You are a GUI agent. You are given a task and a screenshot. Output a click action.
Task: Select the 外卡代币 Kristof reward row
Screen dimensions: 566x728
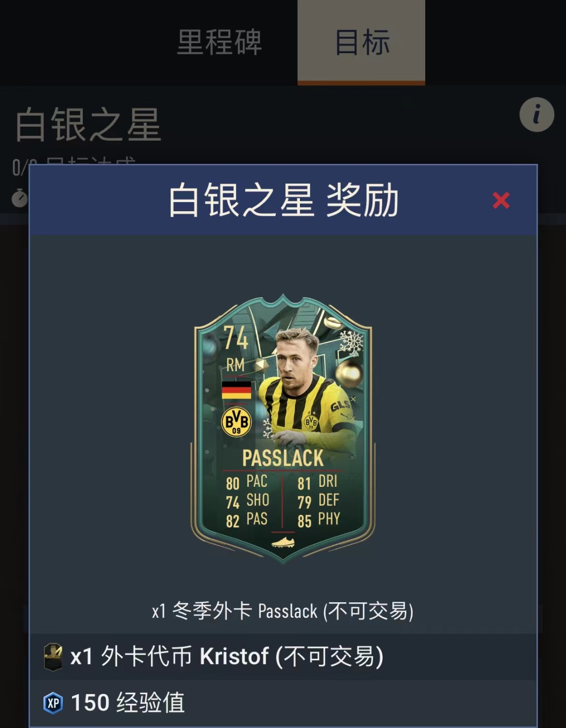tap(283, 657)
